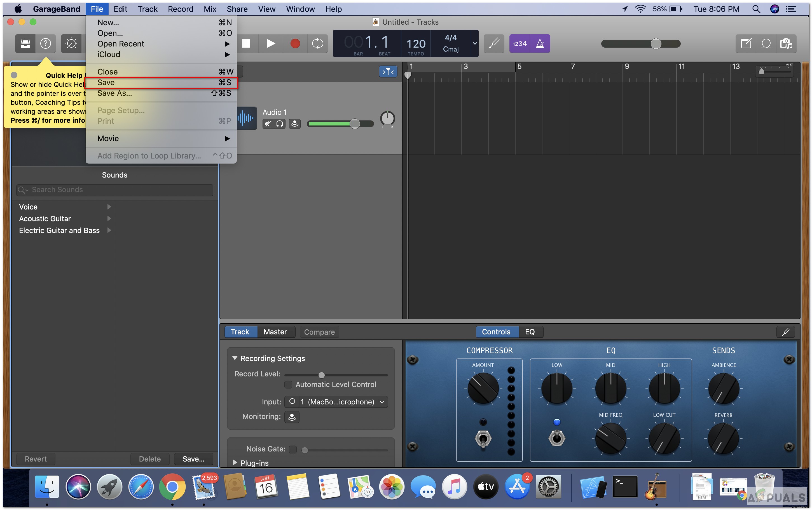Expand the Acoustic Guitar sounds category
Viewport: 812px width, 510px height.
(110, 218)
